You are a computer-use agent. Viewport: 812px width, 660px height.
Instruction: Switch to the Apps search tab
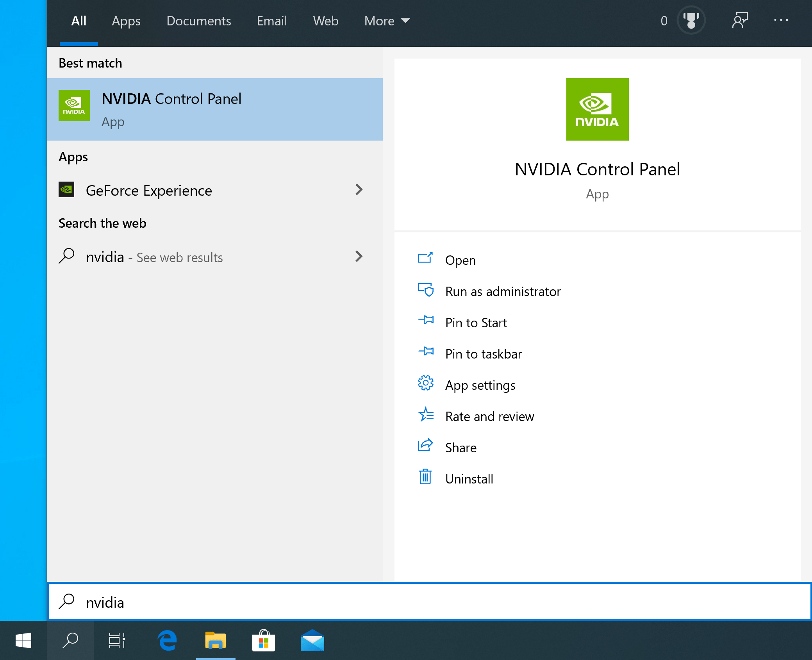126,21
